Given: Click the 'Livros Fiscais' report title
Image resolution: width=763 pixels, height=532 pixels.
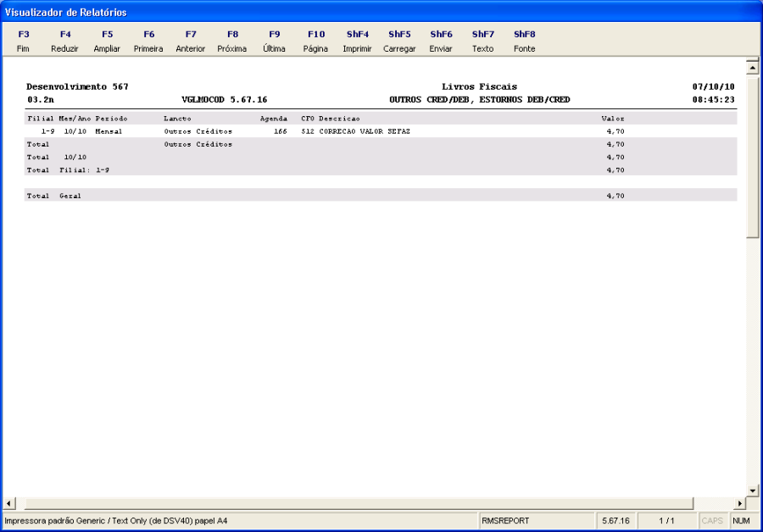Looking at the screenshot, I should coord(479,86).
